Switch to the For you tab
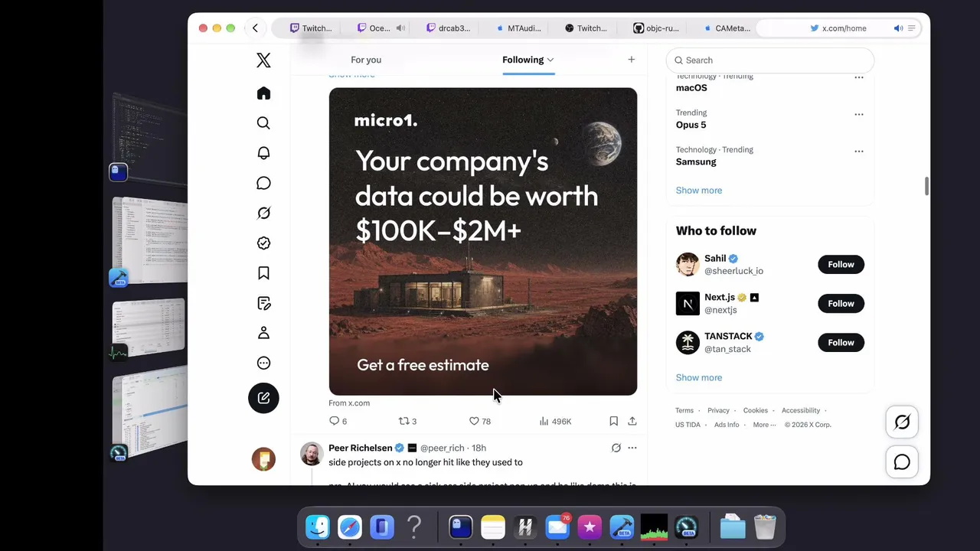Image resolution: width=980 pixels, height=551 pixels. point(366,60)
